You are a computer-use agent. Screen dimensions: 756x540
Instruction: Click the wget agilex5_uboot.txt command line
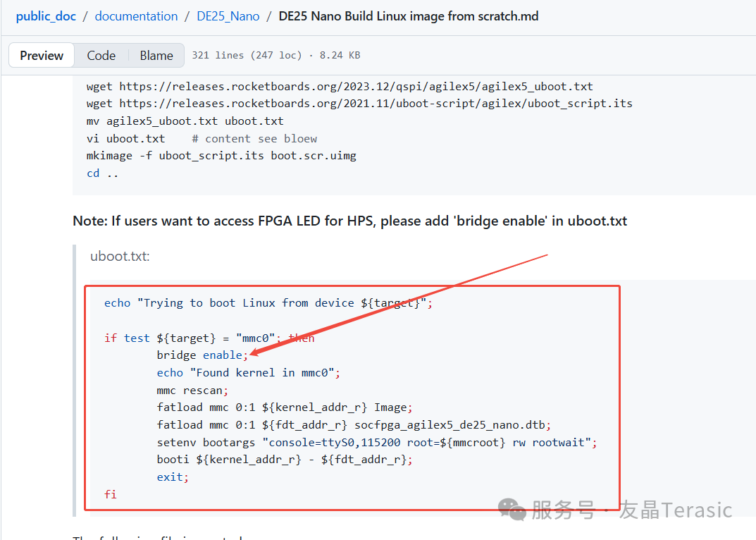pos(340,87)
